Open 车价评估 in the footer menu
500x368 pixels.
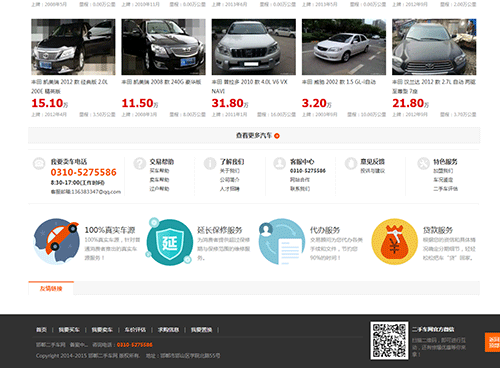pyautogui.click(x=135, y=330)
